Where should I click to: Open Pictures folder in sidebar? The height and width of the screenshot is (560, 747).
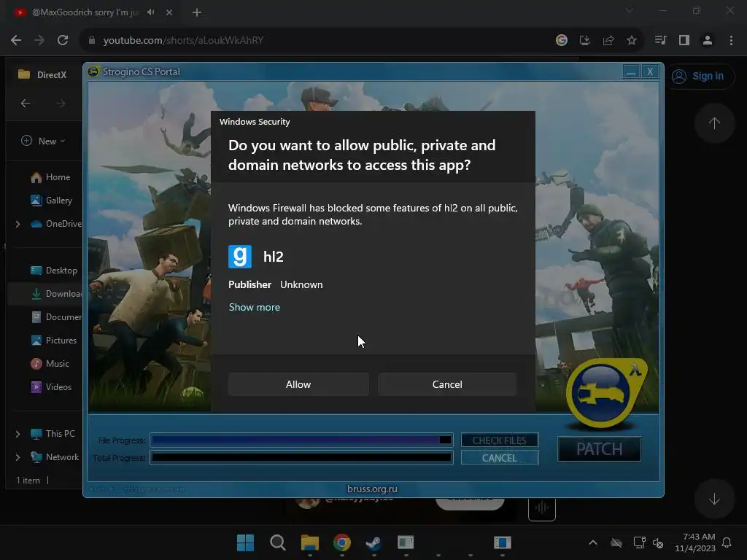tap(53, 341)
